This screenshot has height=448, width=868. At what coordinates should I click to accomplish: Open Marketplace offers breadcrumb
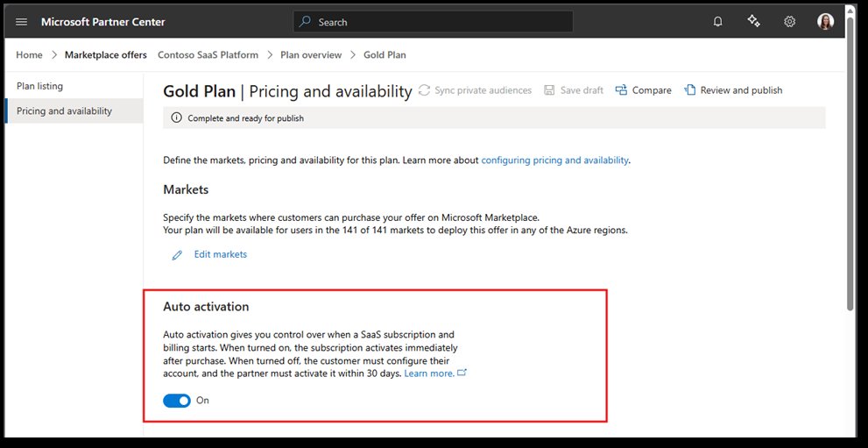(106, 55)
